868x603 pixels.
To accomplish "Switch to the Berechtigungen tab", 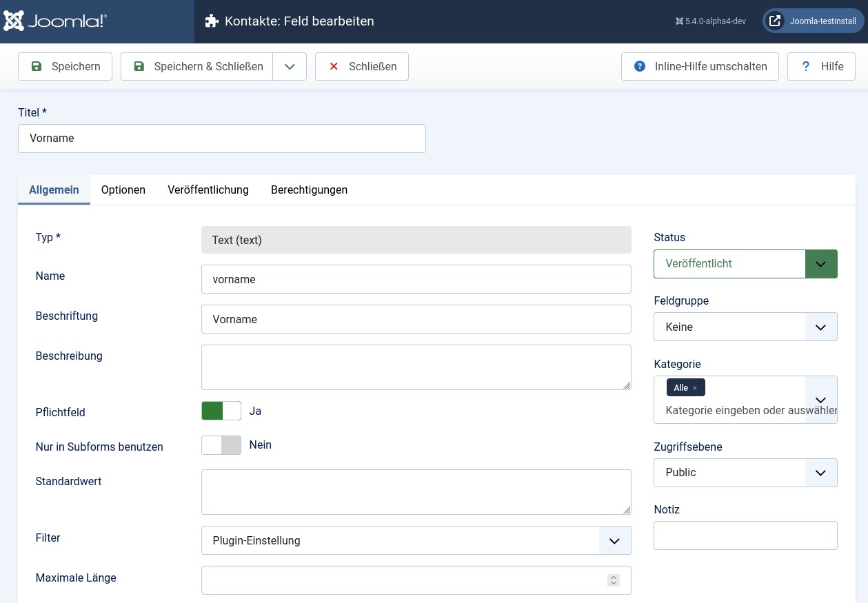I will pyautogui.click(x=309, y=190).
